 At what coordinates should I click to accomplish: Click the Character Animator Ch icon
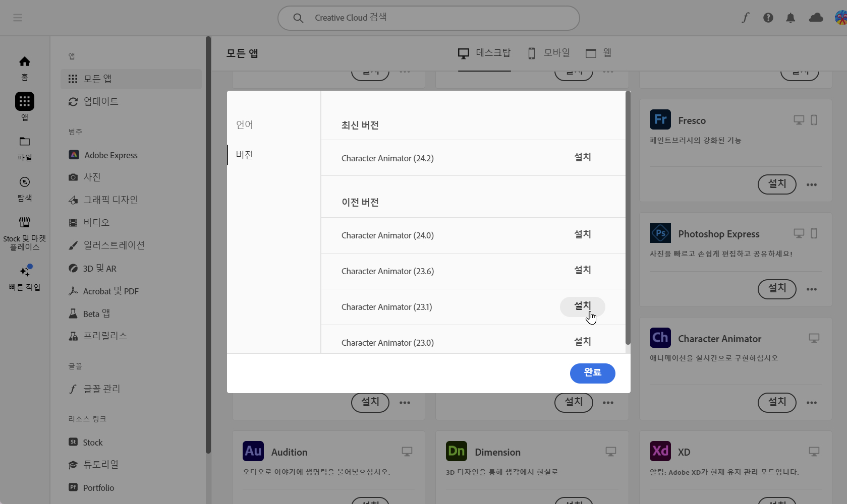pyautogui.click(x=660, y=338)
